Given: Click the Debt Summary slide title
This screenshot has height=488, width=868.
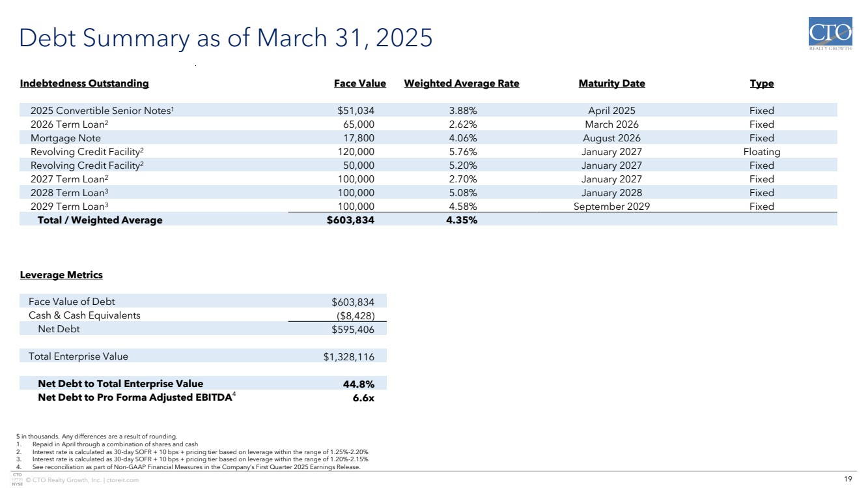Looking at the screenshot, I should coord(226,38).
